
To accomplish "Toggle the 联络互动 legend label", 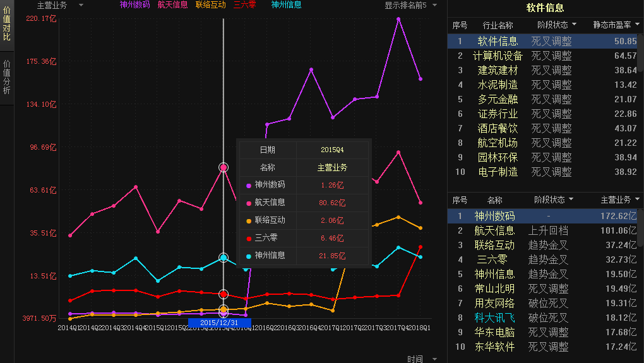I will pos(211,5).
